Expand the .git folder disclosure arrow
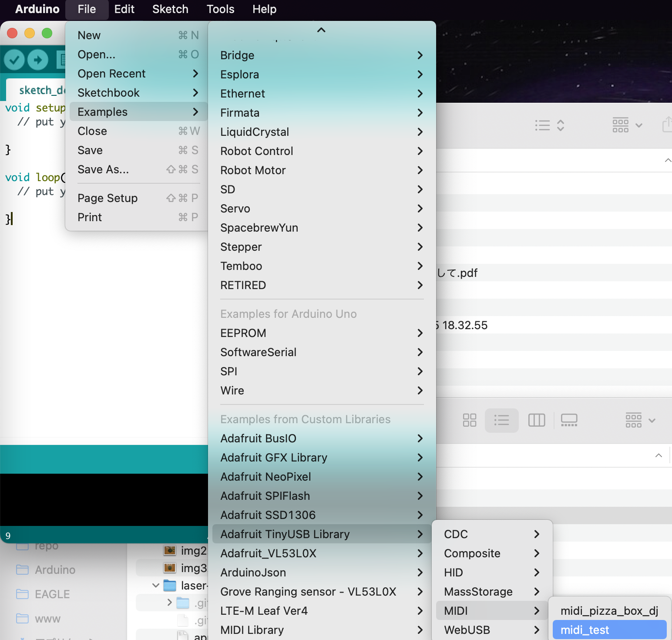The image size is (672, 640). pyautogui.click(x=169, y=603)
